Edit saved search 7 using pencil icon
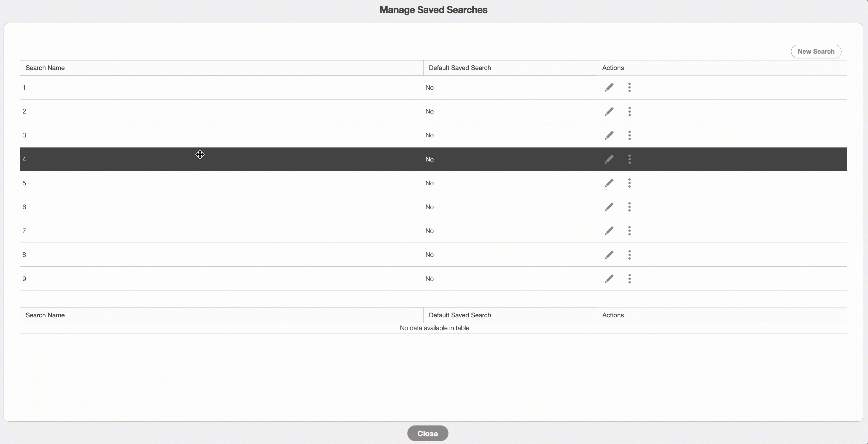Viewport: 868px width, 444px height. point(609,231)
